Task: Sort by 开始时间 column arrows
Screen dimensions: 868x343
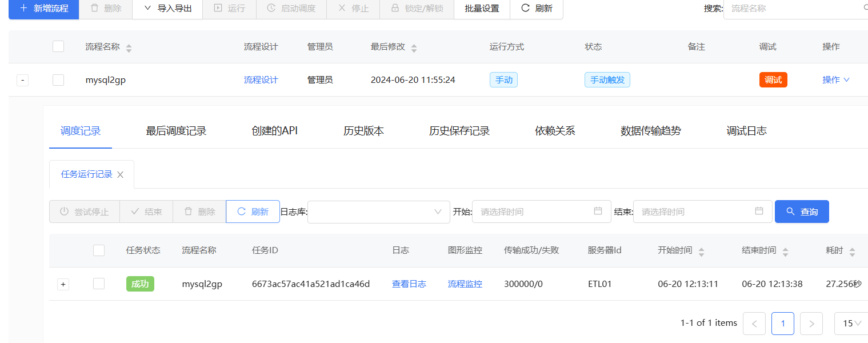Action: tap(701, 252)
